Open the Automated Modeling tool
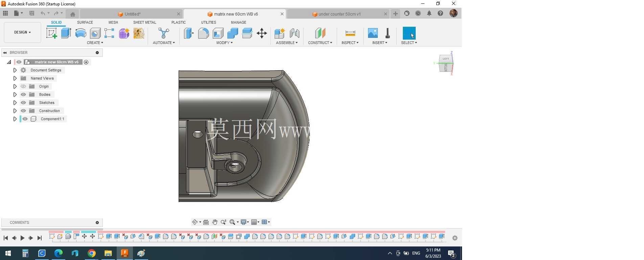 164,33
